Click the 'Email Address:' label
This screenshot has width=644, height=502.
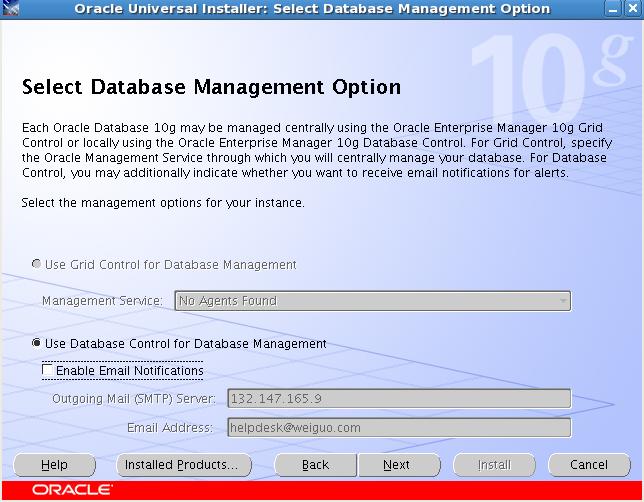[x=170, y=428]
